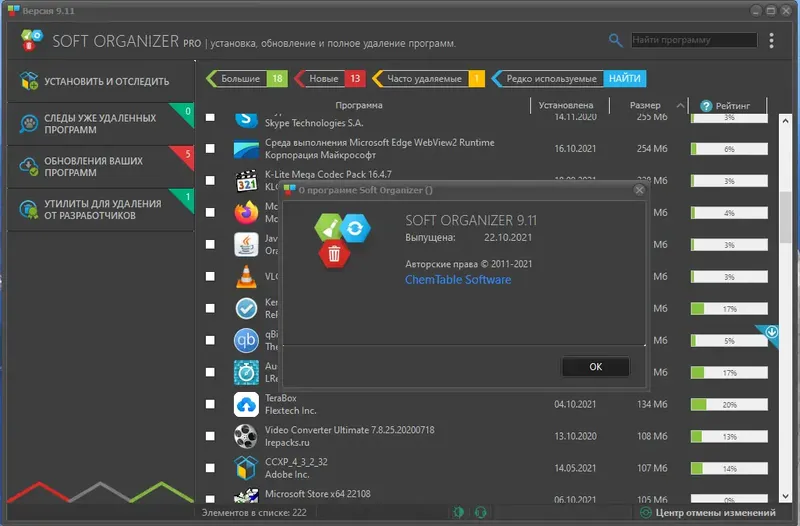Image resolution: width=800 pixels, height=526 pixels.
Task: Click the Skype program icon
Action: click(246, 120)
